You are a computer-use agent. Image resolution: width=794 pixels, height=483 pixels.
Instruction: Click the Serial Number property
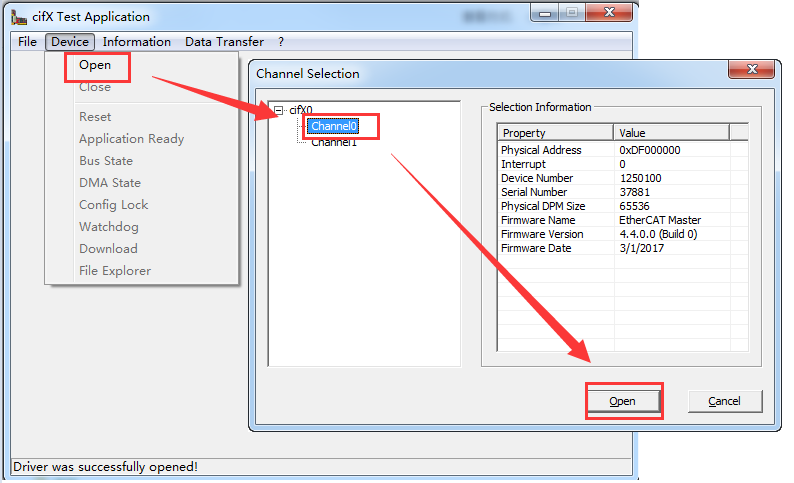(534, 192)
